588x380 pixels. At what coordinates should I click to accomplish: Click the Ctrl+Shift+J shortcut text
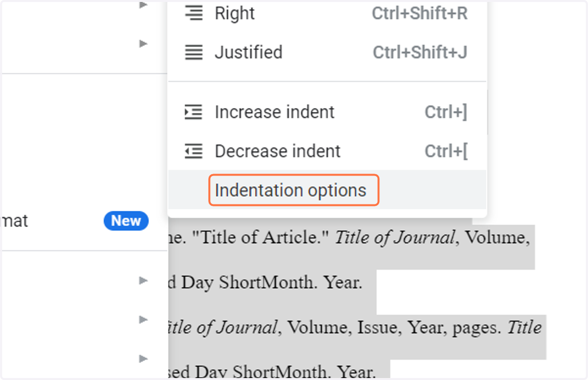420,52
